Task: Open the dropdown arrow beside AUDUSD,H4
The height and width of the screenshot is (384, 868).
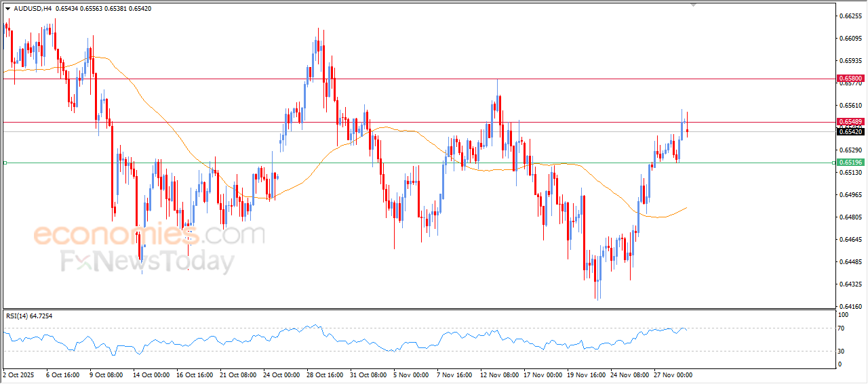Action: point(7,9)
